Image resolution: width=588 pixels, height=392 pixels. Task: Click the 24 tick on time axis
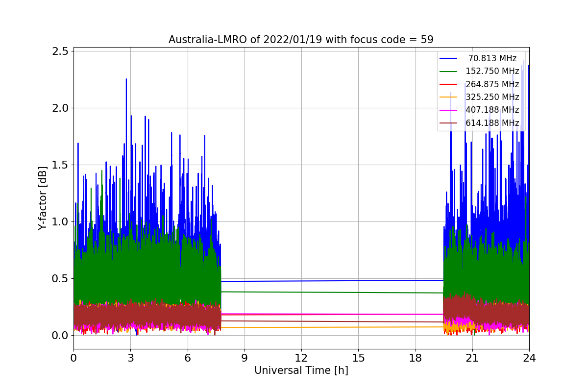[x=529, y=358]
